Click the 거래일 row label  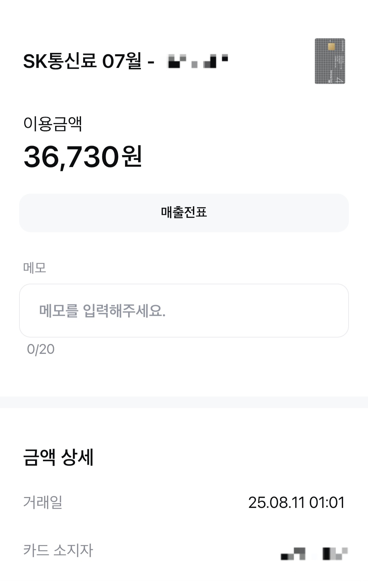pos(43,502)
